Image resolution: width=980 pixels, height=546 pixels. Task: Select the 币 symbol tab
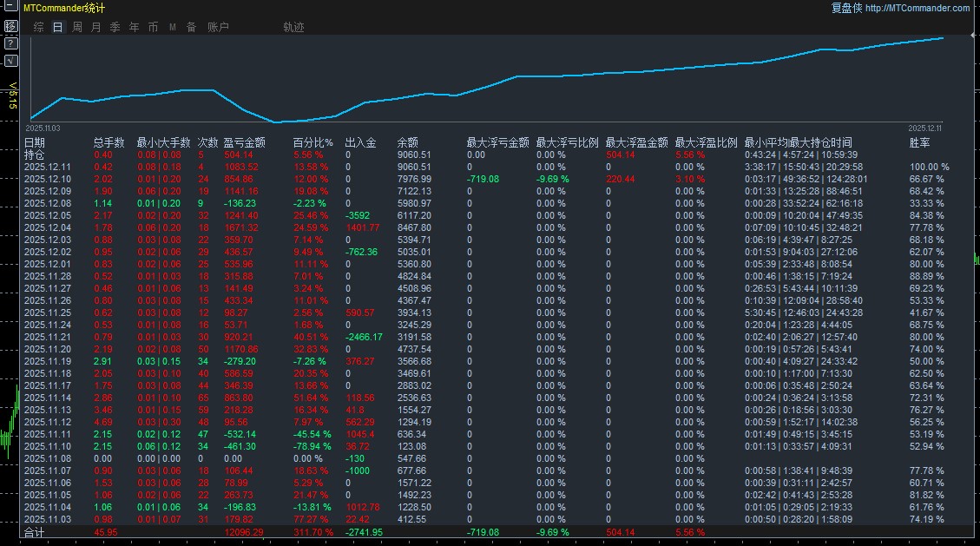153,27
